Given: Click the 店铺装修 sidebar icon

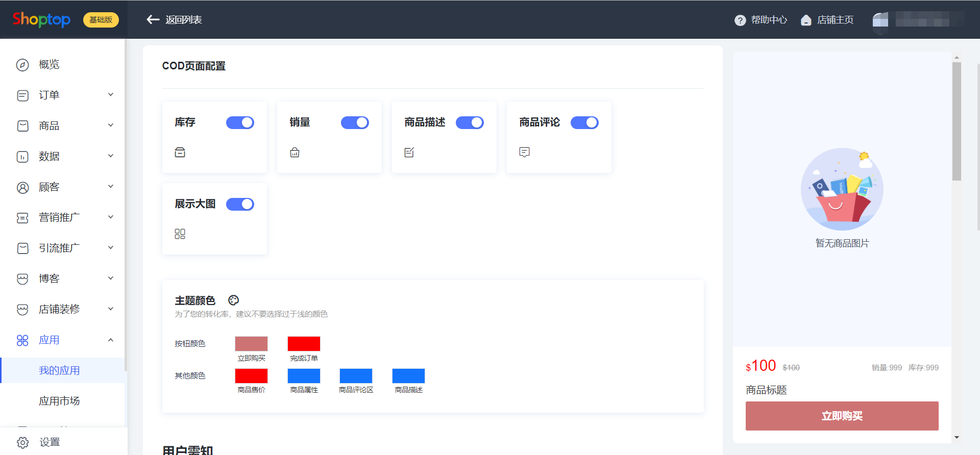Looking at the screenshot, I should [22, 310].
